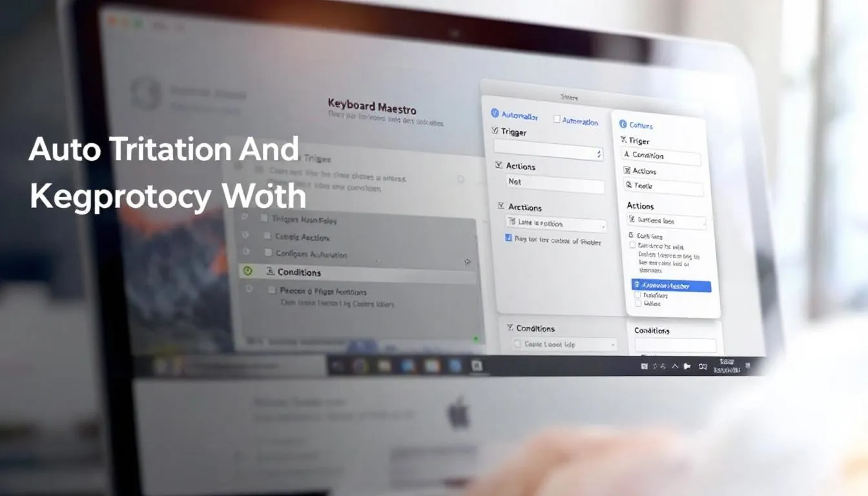
Task: Click the Actions icon below the Condition field
Action: point(626,171)
